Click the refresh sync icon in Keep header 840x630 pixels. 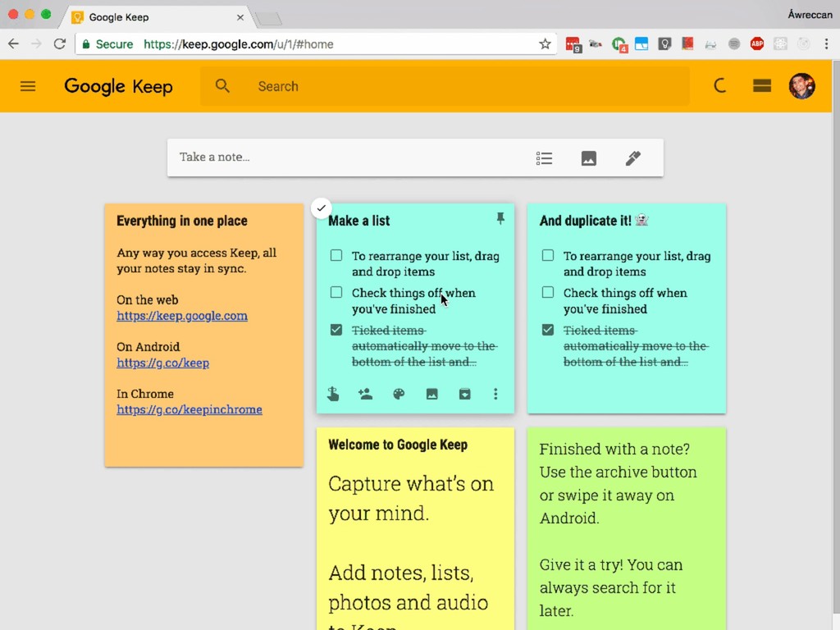click(x=719, y=85)
